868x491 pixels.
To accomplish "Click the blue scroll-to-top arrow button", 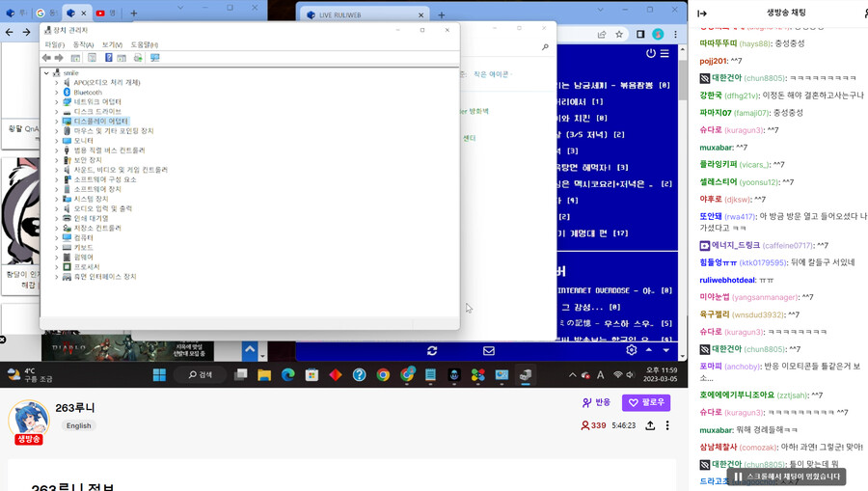I will (250, 350).
